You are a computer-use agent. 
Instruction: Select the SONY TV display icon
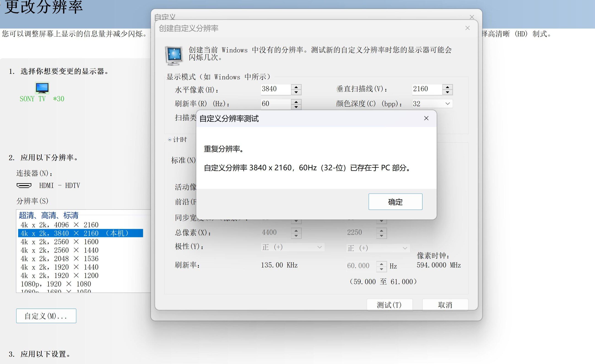click(x=42, y=88)
